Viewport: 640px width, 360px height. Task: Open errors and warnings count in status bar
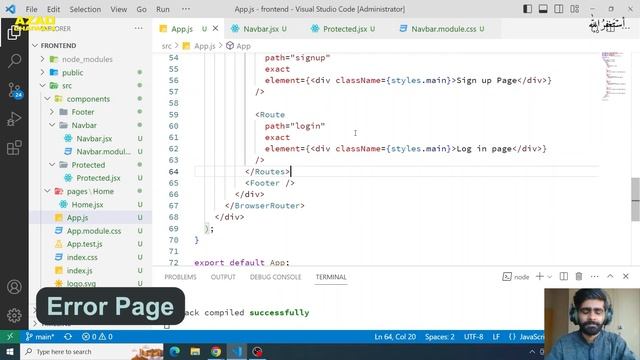coord(97,337)
